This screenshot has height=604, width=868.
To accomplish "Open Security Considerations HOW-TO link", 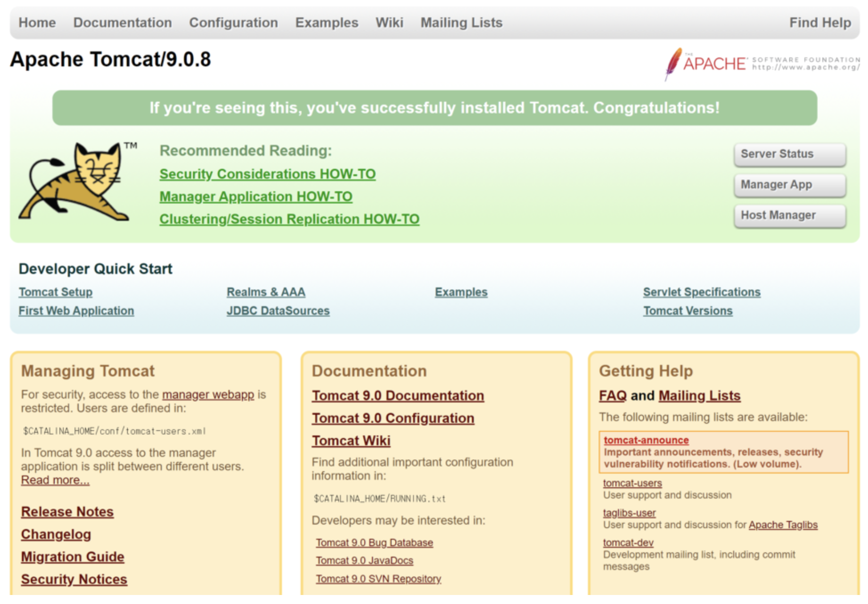I will [x=267, y=174].
